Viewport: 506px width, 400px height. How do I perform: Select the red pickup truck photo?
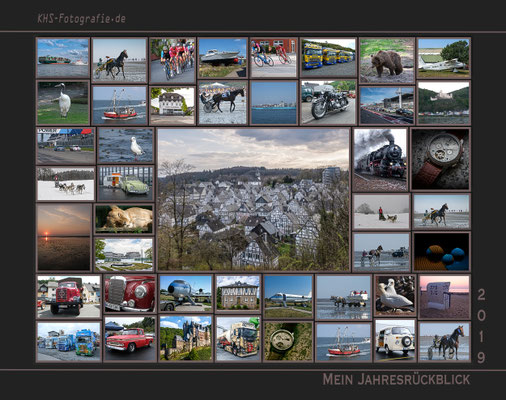[130, 339]
